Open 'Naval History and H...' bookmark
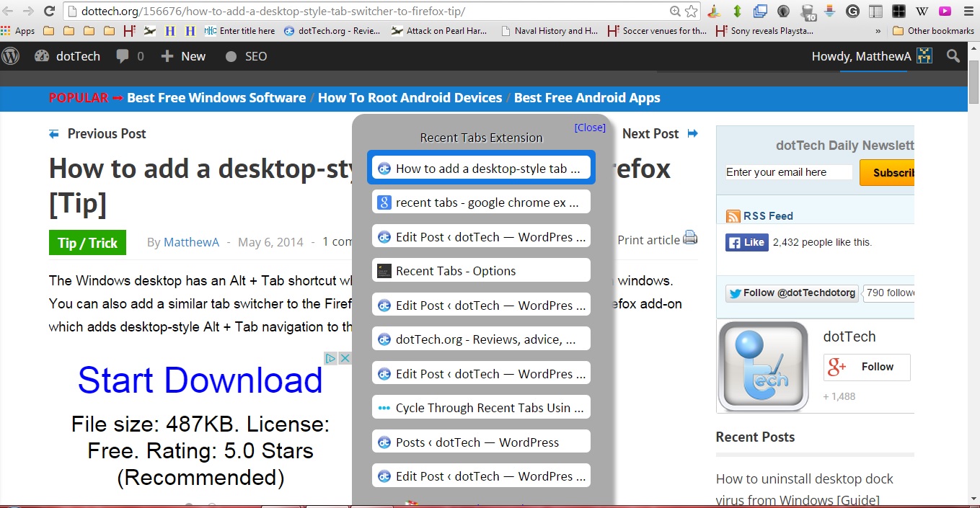 (549, 31)
